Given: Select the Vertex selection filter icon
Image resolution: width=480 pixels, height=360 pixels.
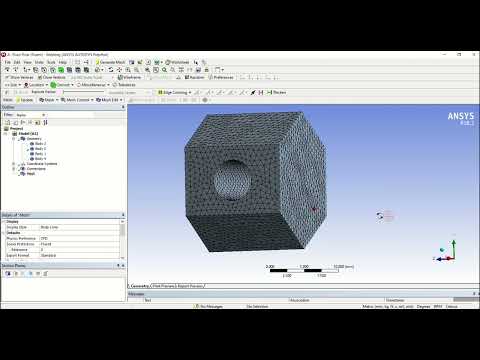Looking at the screenshot, I should [x=36, y=70].
